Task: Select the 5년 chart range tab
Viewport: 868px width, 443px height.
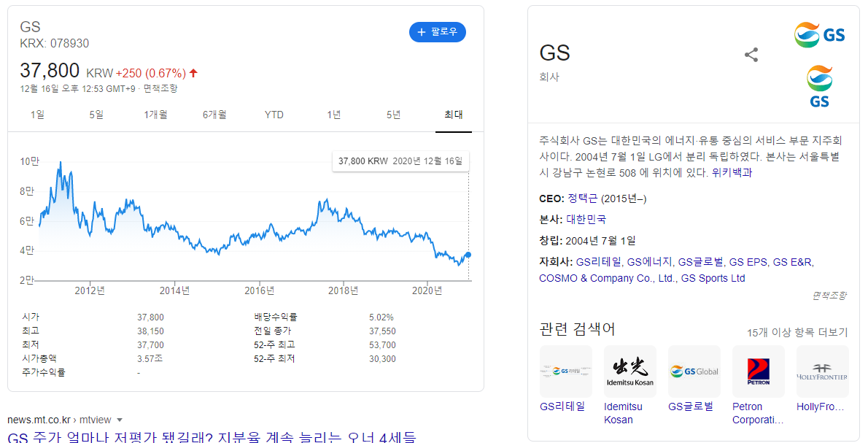Action: click(393, 115)
